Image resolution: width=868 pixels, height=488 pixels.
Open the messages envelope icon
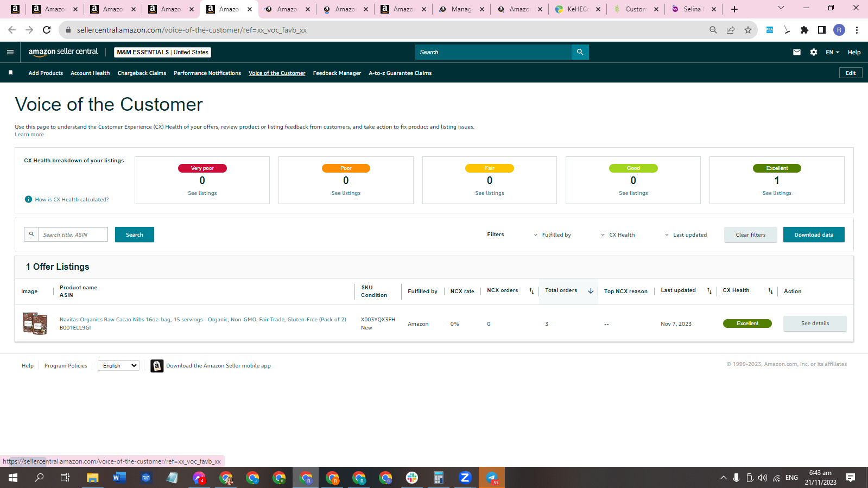point(797,52)
